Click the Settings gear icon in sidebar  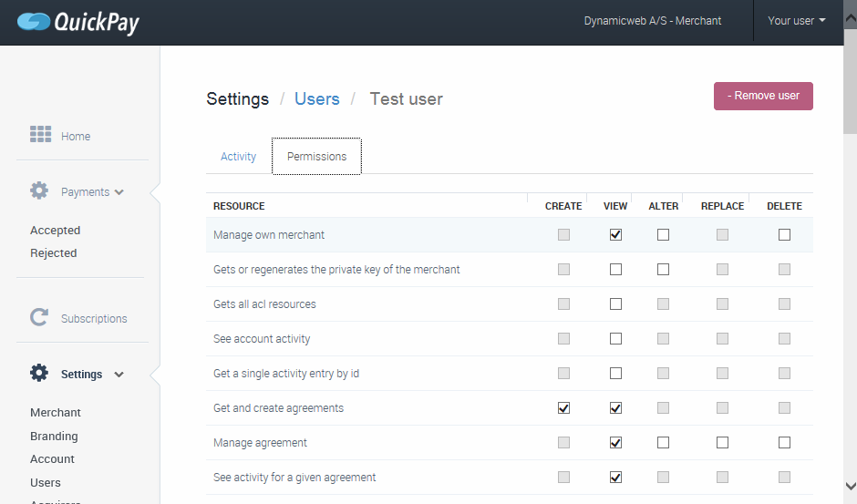coord(39,374)
